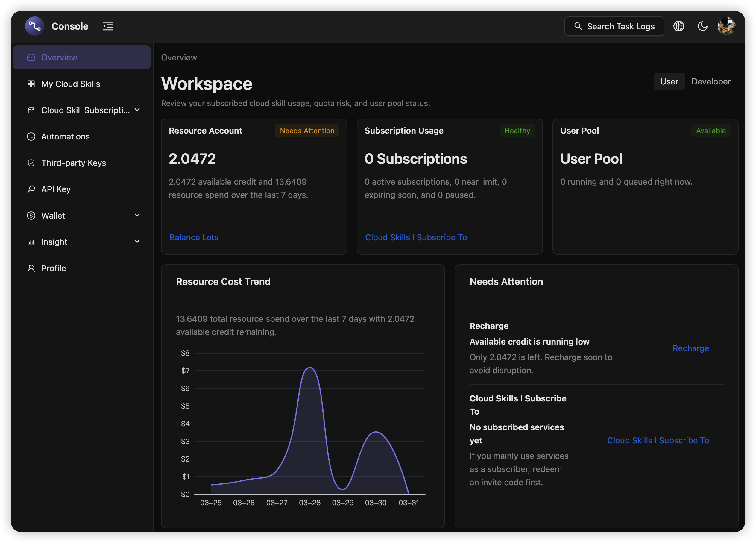Click the Recharge link in Needs Attention
Screen dimensions: 756x543
[691, 348]
